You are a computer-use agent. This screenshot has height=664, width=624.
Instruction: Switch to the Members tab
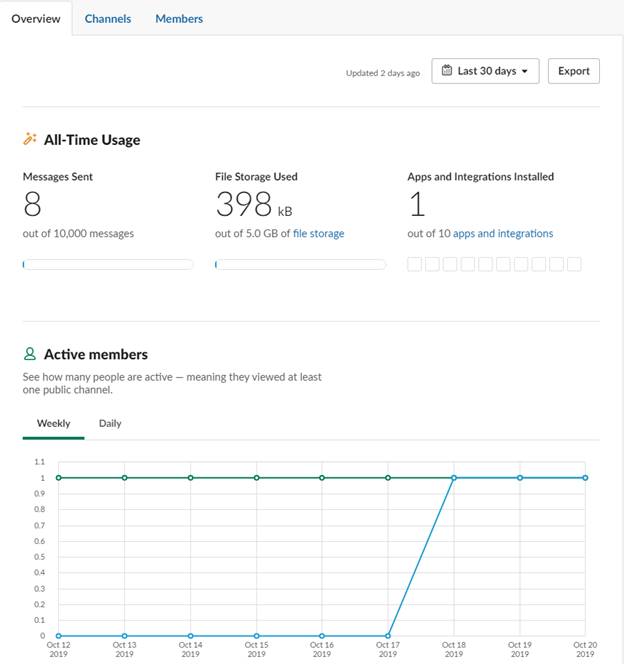179,19
